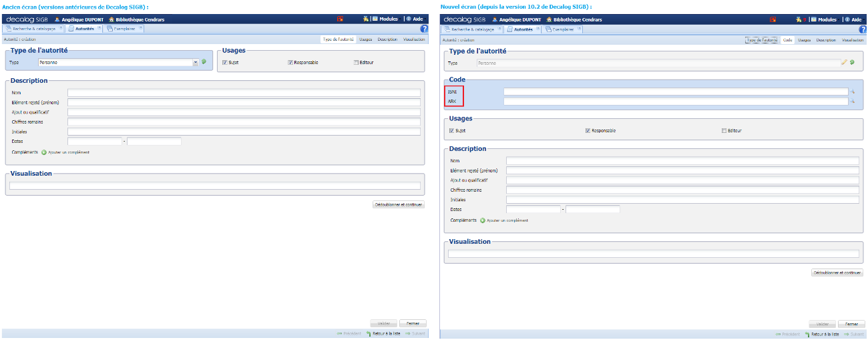Click Retour à la liste in Ancien écran
Screen dimensions: 868x340
383,333
